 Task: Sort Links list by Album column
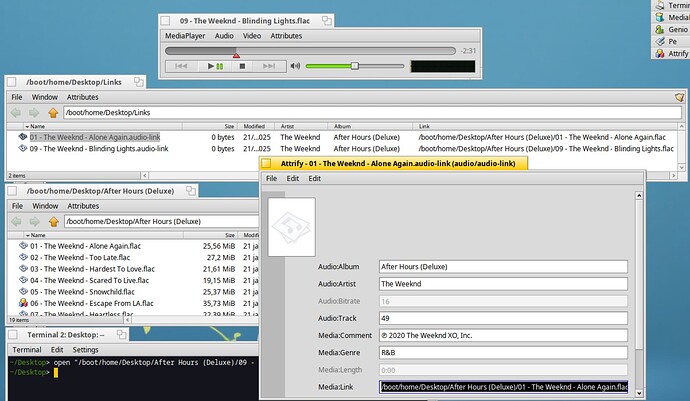coord(370,126)
